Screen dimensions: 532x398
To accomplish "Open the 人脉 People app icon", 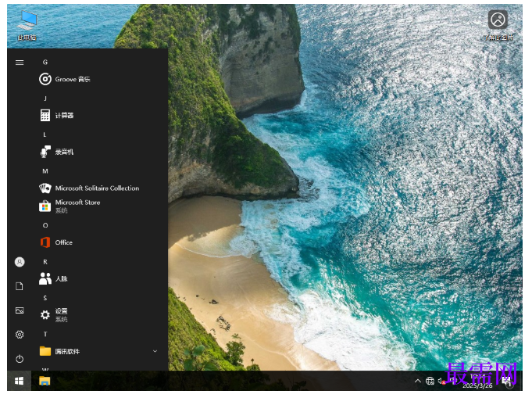I will [45, 278].
